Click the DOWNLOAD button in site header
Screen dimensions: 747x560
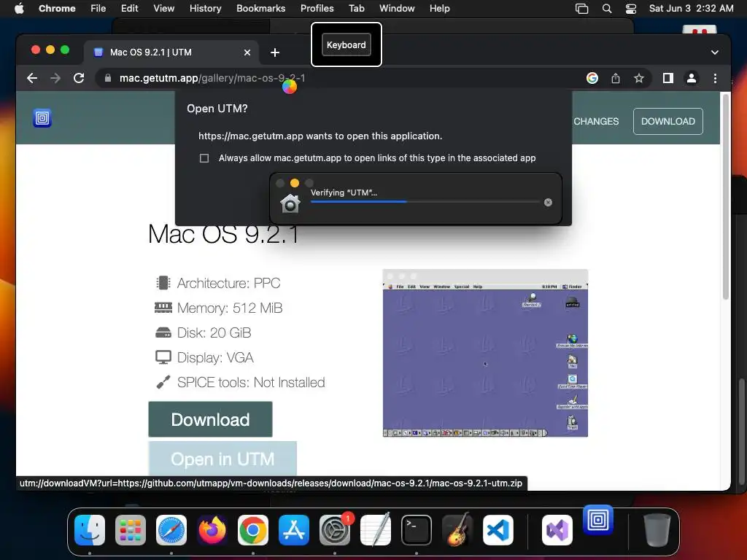[668, 122]
